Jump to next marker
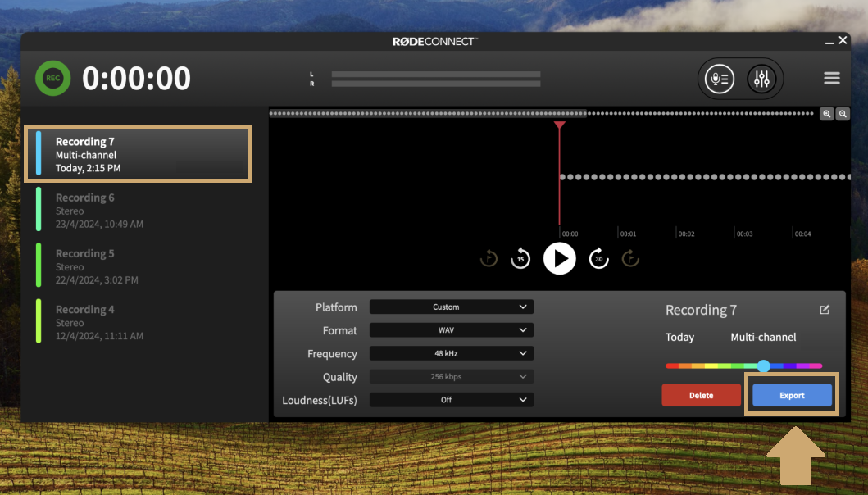 (630, 259)
